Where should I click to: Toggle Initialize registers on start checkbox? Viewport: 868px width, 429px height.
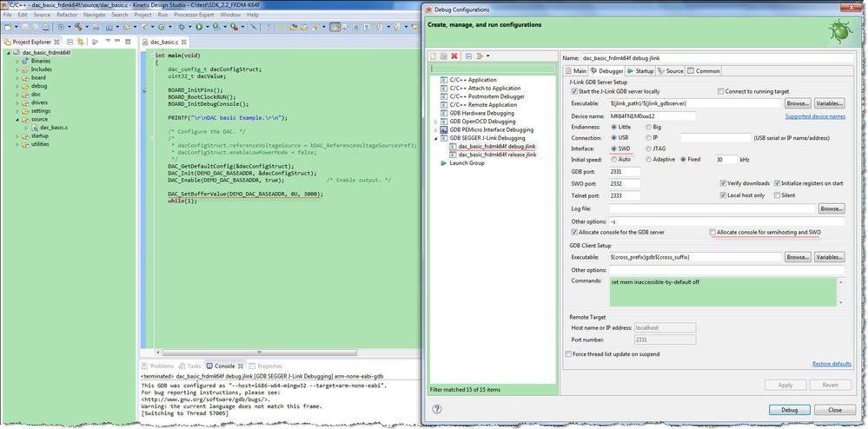pos(778,183)
